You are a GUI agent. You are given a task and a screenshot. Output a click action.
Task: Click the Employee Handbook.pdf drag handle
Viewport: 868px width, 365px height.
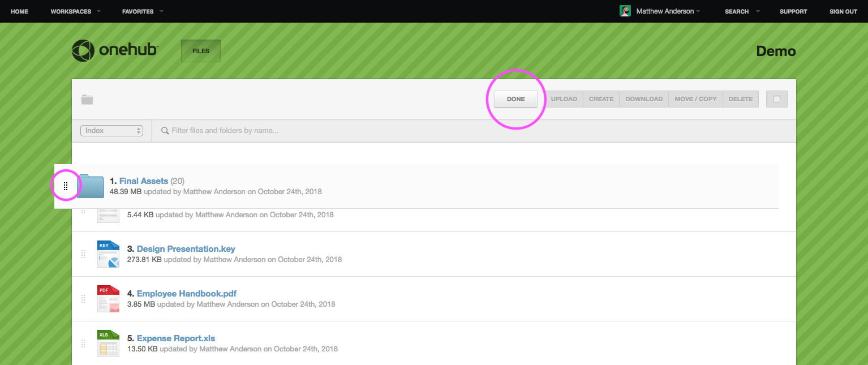pyautogui.click(x=83, y=298)
